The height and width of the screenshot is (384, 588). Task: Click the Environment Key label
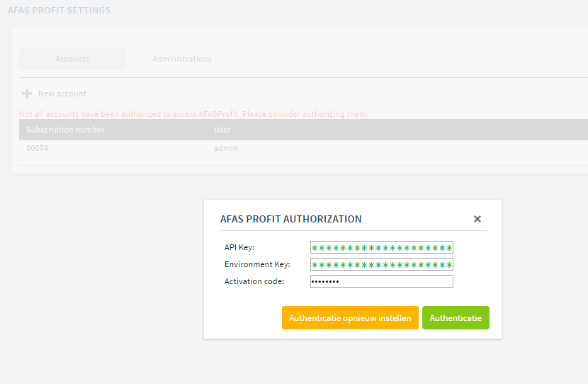click(258, 264)
